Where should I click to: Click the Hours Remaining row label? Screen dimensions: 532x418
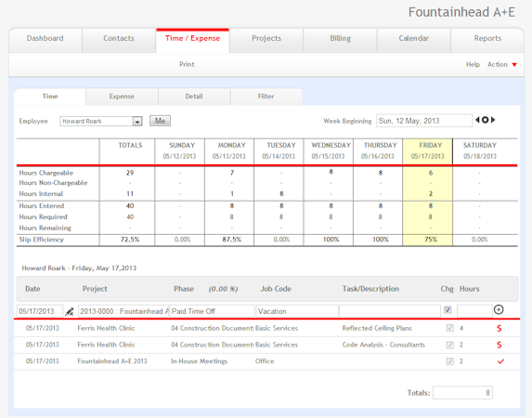45,229
